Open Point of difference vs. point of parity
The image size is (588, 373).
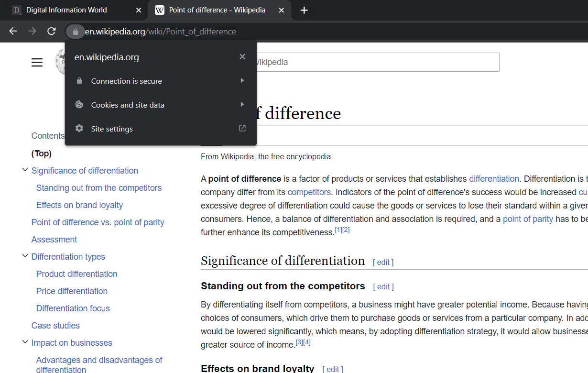point(98,222)
